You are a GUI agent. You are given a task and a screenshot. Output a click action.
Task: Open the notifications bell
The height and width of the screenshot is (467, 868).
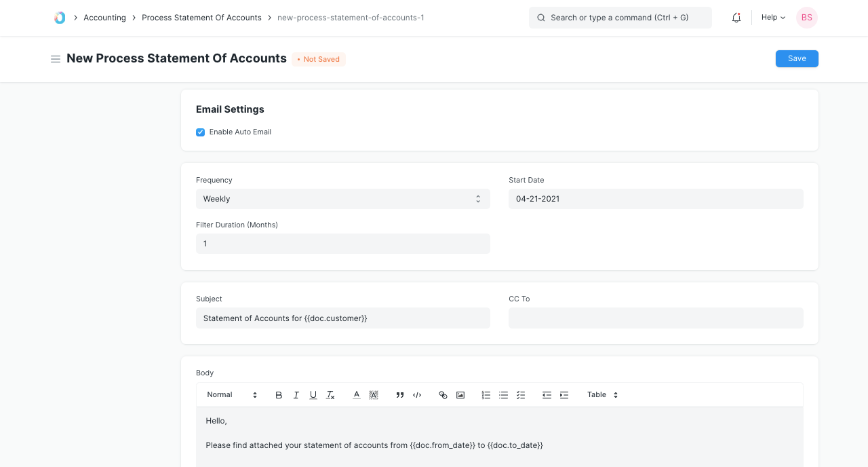pyautogui.click(x=736, y=18)
